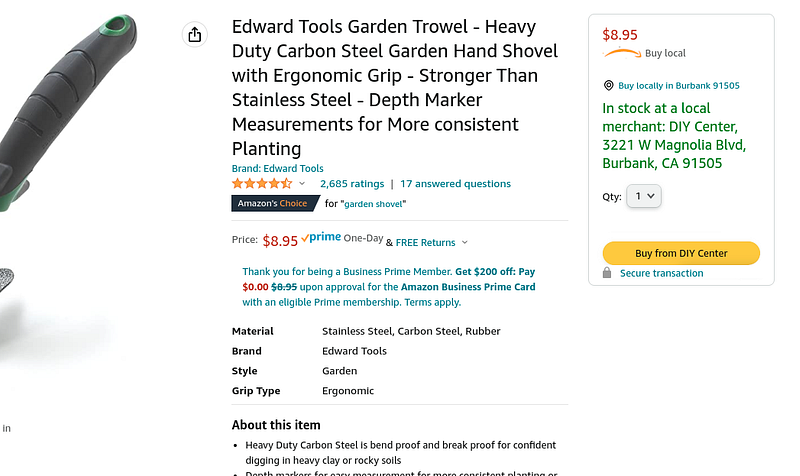
Task: Click the secure transaction lock icon
Action: 607,273
